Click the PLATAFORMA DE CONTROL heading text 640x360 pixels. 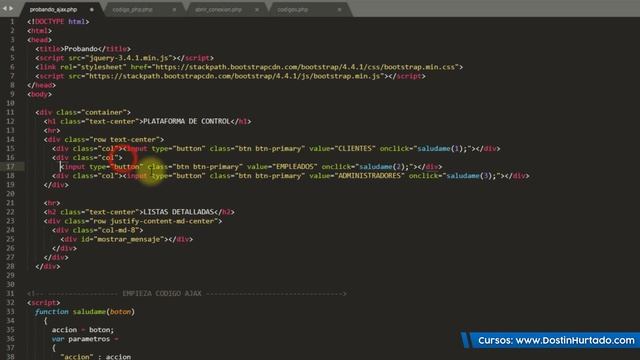point(187,121)
